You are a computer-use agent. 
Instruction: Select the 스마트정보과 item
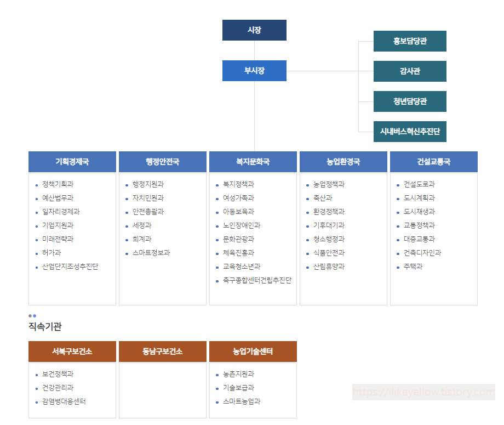point(151,253)
